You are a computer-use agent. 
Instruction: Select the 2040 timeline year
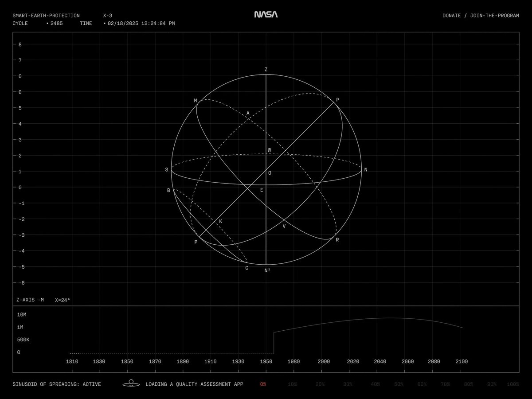380,361
